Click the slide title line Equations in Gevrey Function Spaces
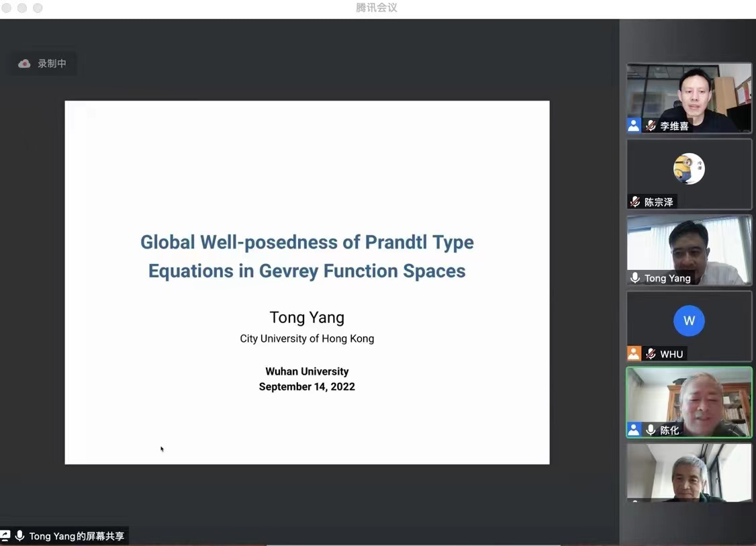The height and width of the screenshot is (546, 756). (307, 271)
